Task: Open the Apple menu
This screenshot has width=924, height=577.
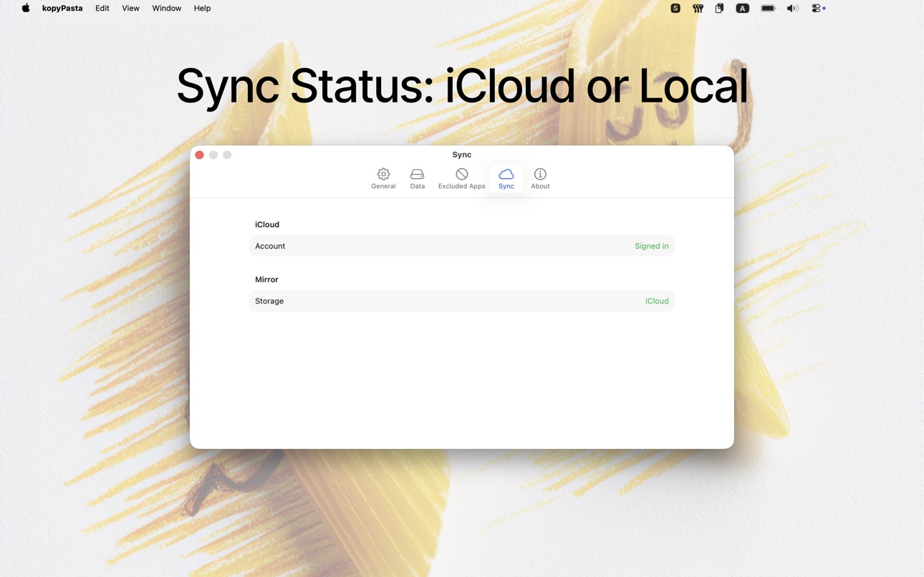Action: coord(26,9)
